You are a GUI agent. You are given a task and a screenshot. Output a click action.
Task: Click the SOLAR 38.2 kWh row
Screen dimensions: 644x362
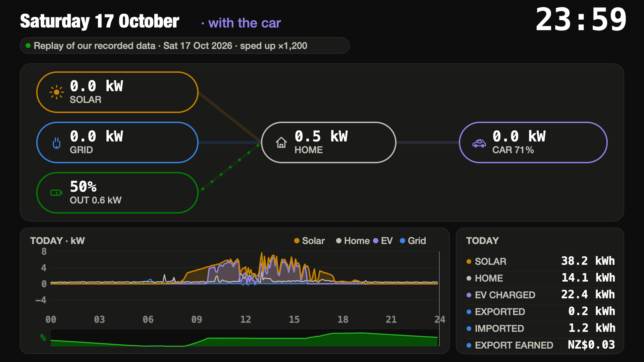540,261
